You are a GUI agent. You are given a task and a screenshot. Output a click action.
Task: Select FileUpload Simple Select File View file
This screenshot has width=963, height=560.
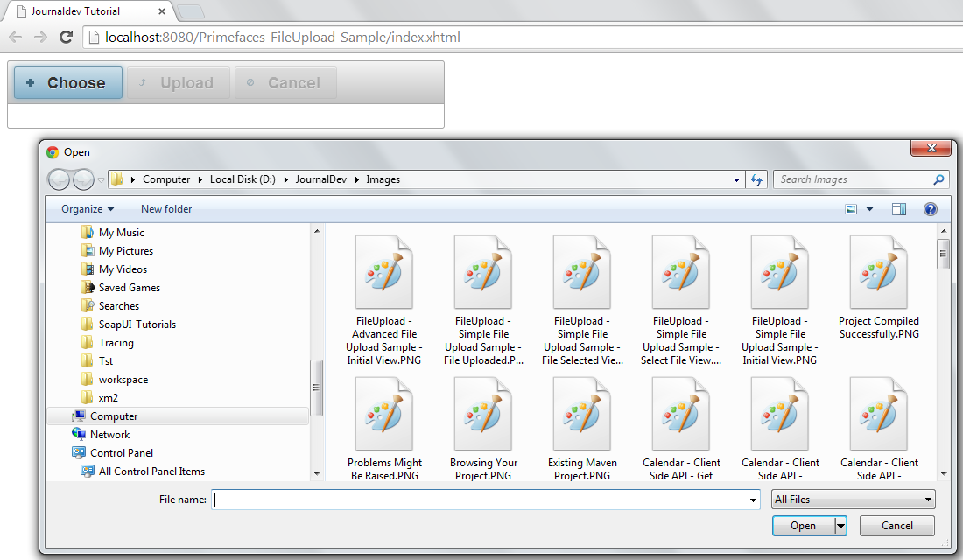681,301
